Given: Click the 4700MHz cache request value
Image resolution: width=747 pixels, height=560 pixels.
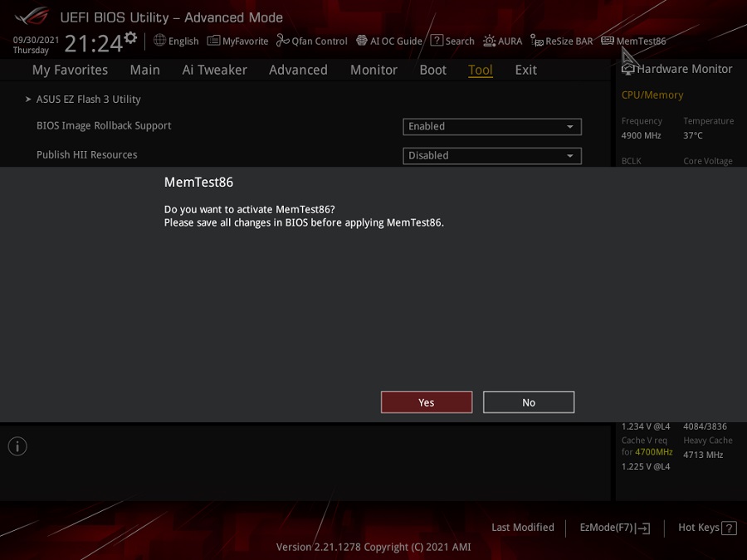Looking at the screenshot, I should tap(654, 452).
